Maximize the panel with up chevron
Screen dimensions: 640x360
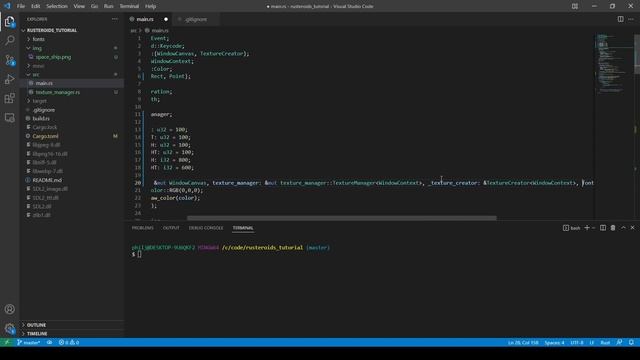623,228
